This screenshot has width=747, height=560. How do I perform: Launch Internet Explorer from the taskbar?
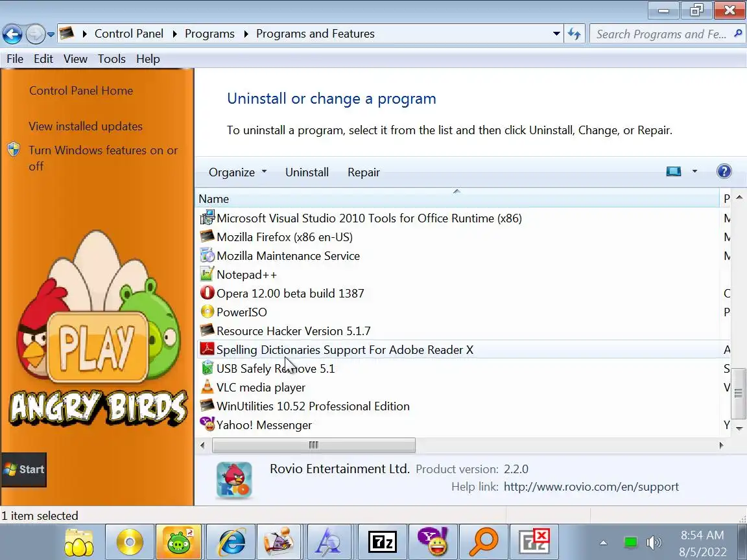(232, 542)
